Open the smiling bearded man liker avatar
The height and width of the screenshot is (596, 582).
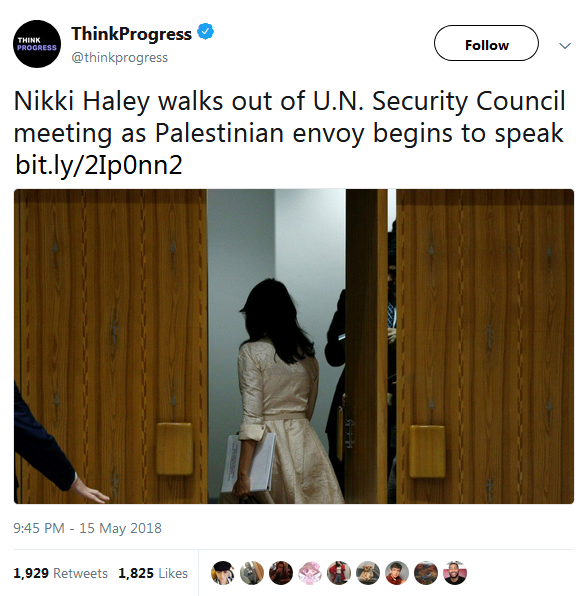[455, 572]
